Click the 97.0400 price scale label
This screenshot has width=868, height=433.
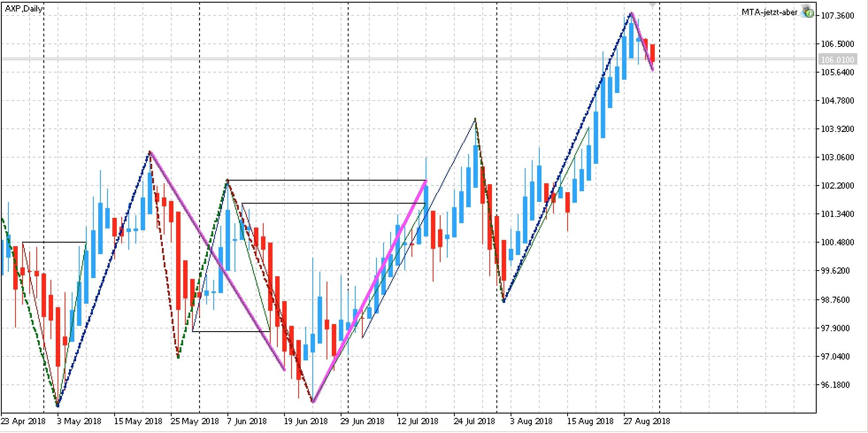pyautogui.click(x=835, y=356)
